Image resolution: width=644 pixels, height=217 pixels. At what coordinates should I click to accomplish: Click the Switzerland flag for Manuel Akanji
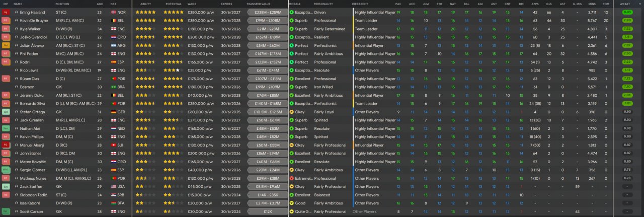[113, 145]
